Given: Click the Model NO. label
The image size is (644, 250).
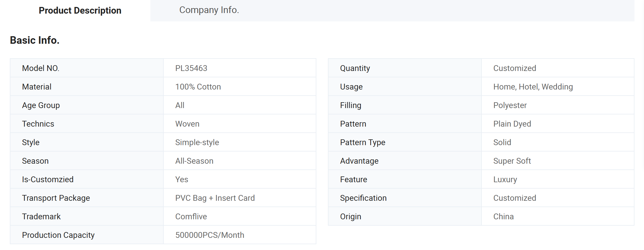Looking at the screenshot, I should pyautogui.click(x=41, y=68).
